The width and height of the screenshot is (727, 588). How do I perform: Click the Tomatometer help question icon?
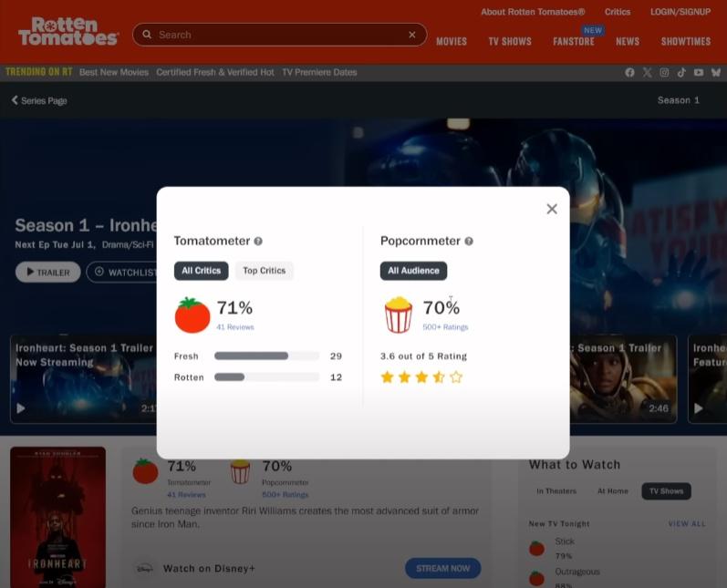click(x=258, y=241)
